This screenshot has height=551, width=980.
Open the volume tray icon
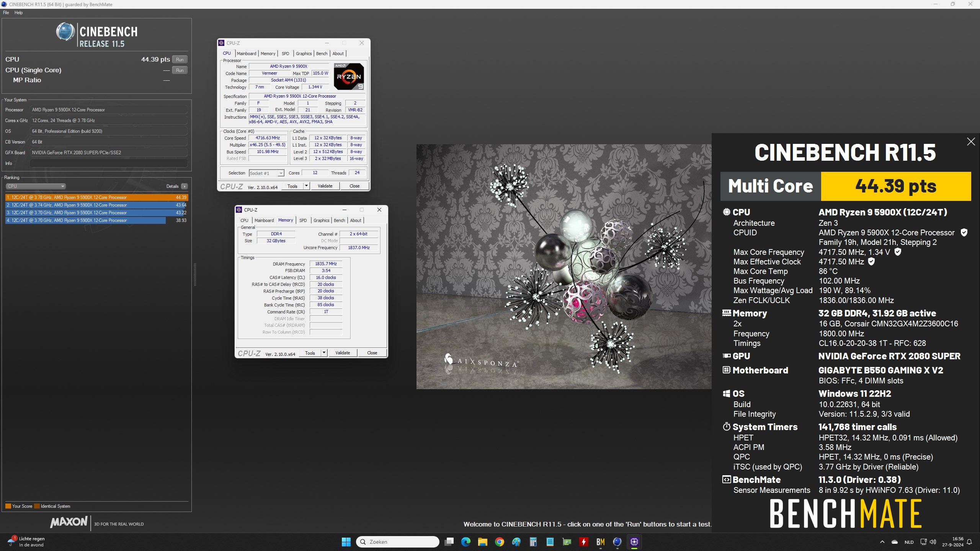[933, 542]
